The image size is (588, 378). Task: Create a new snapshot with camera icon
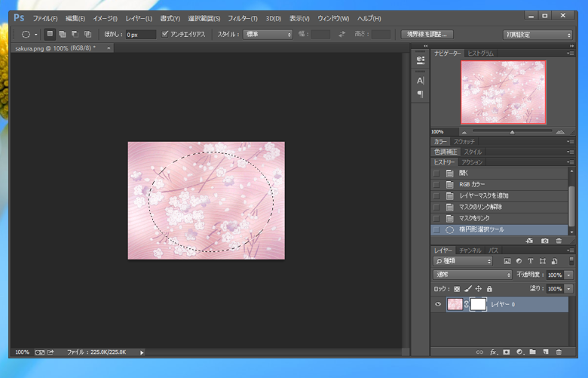pos(545,241)
